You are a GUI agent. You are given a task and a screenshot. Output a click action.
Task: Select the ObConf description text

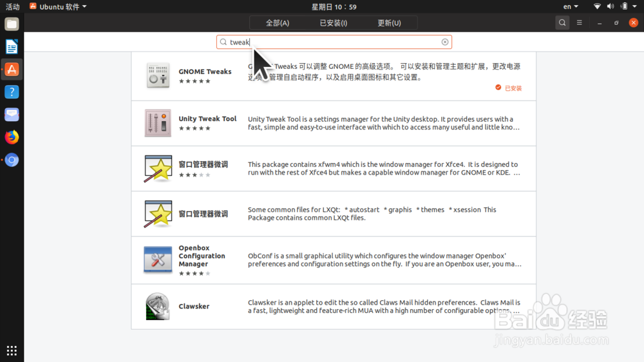(x=384, y=260)
